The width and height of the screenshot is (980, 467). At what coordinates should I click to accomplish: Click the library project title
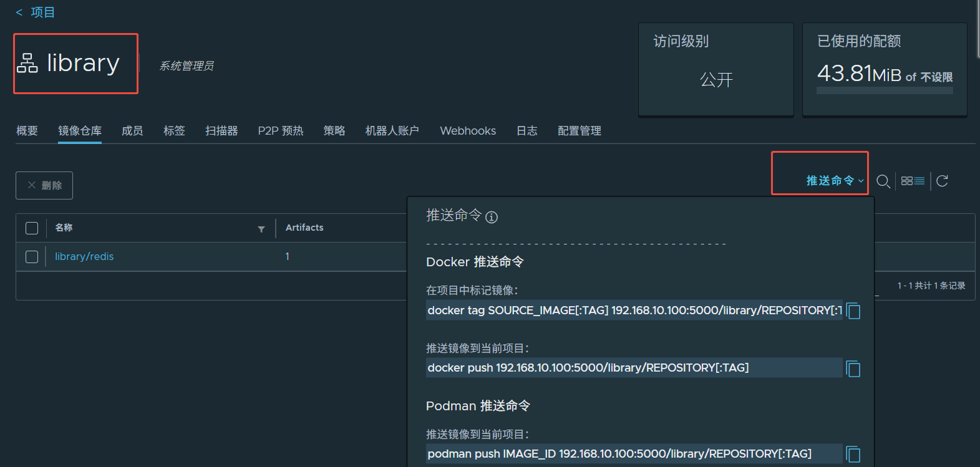[x=83, y=63]
